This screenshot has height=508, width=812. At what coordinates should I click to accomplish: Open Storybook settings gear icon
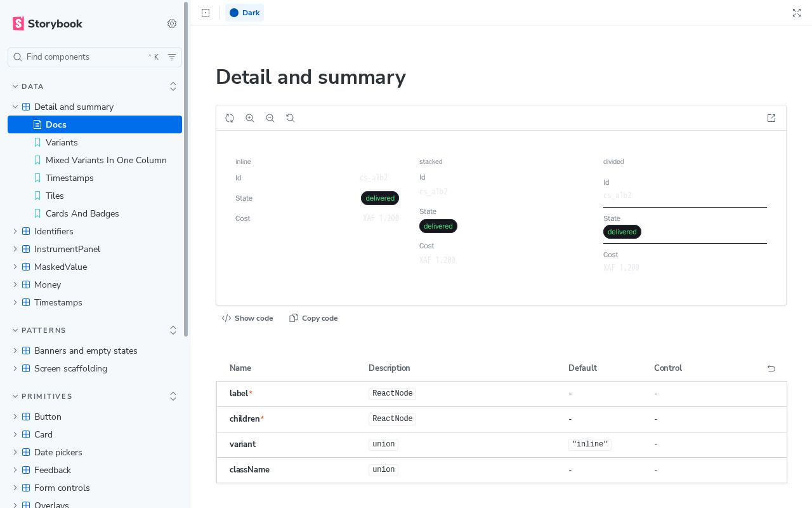point(172,23)
